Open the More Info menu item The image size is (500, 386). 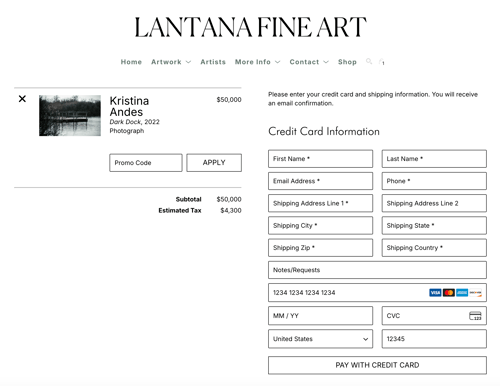(x=253, y=62)
